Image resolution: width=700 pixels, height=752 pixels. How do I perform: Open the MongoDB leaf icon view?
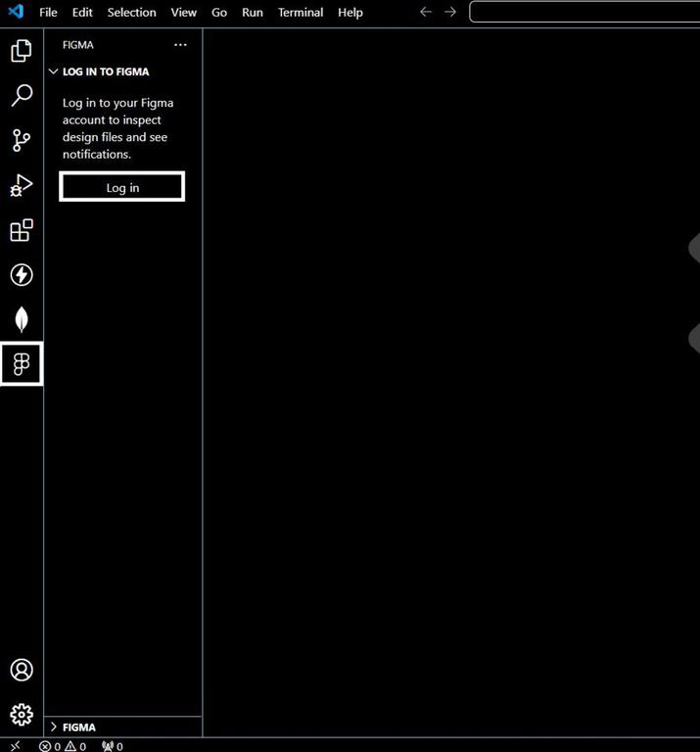click(22, 319)
